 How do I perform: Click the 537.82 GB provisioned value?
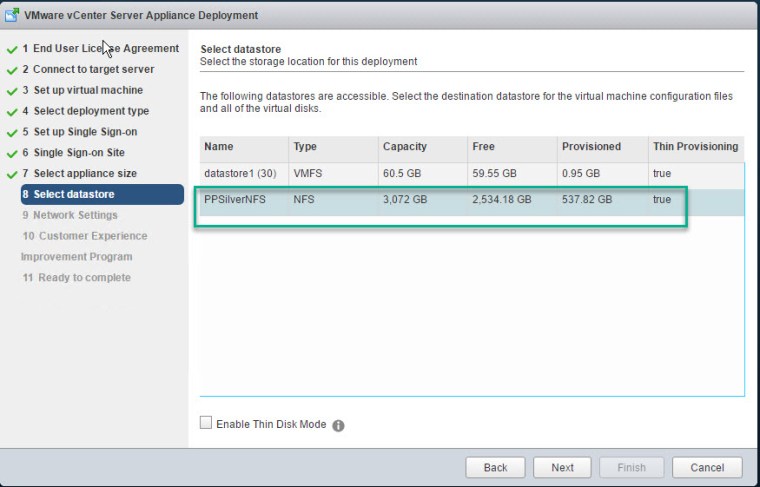(587, 200)
